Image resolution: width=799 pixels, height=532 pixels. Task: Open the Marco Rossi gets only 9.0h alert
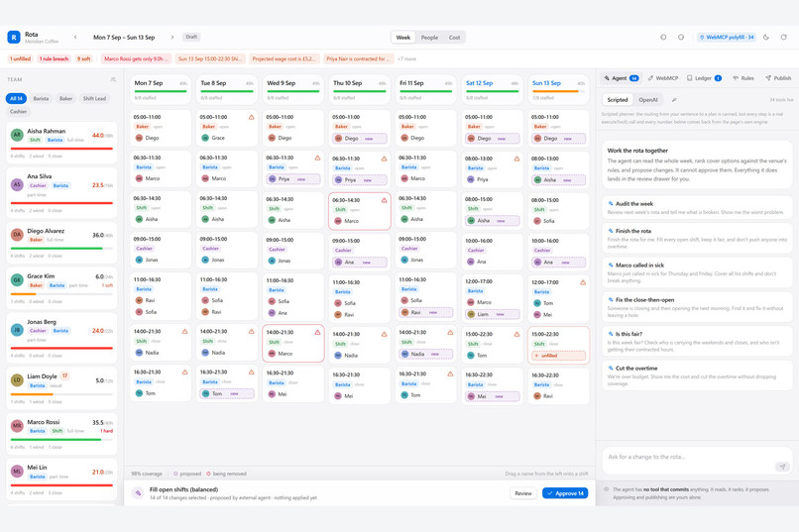pyautogui.click(x=136, y=59)
